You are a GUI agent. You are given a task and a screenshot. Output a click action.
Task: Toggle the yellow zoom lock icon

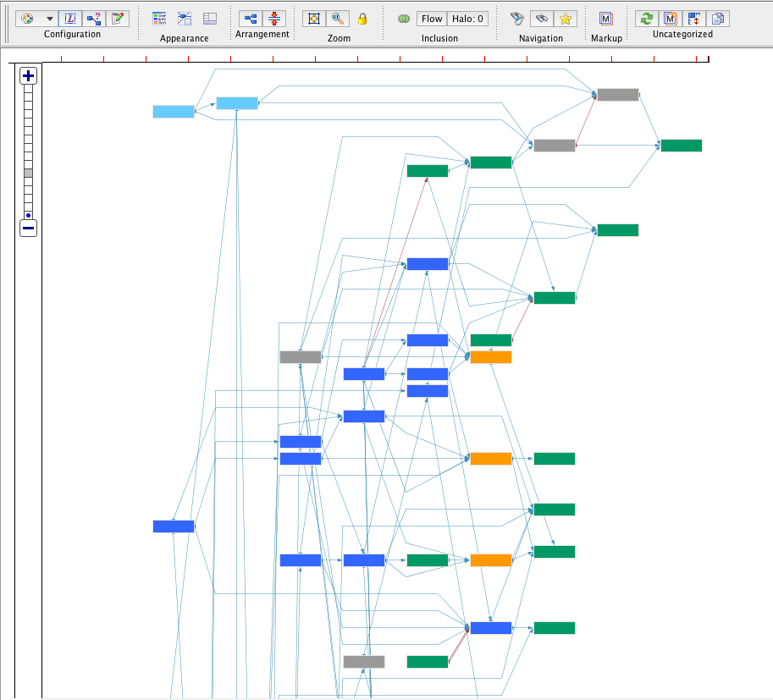pos(362,19)
